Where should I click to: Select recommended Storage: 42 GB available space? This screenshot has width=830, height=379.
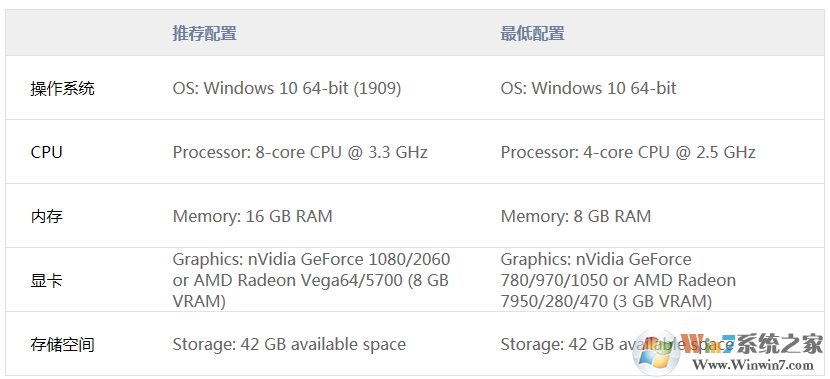pos(289,345)
